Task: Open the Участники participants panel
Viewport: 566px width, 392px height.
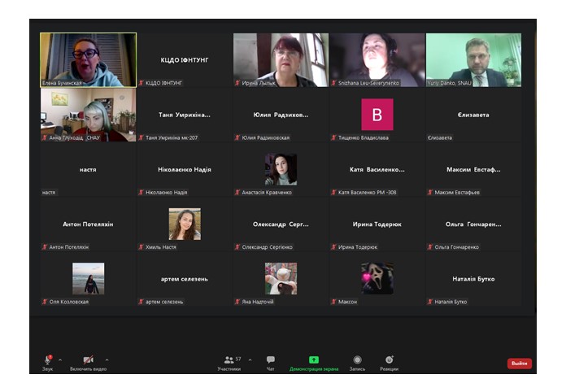Action: (229, 359)
